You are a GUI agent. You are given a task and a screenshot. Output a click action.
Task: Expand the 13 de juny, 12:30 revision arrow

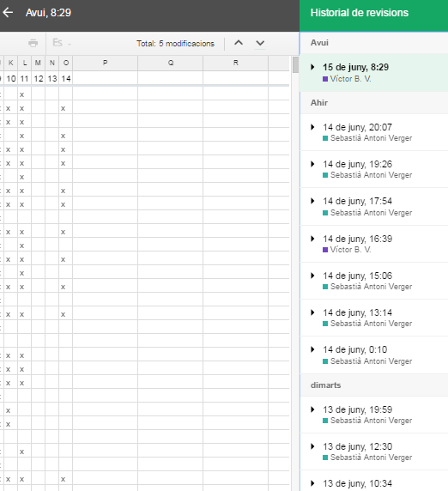(x=312, y=446)
